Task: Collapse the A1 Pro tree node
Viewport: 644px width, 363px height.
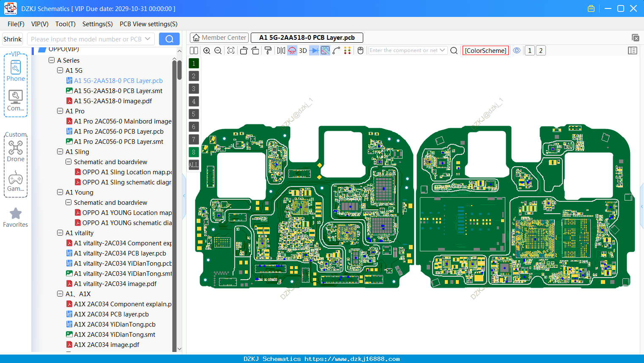Action: (x=60, y=111)
